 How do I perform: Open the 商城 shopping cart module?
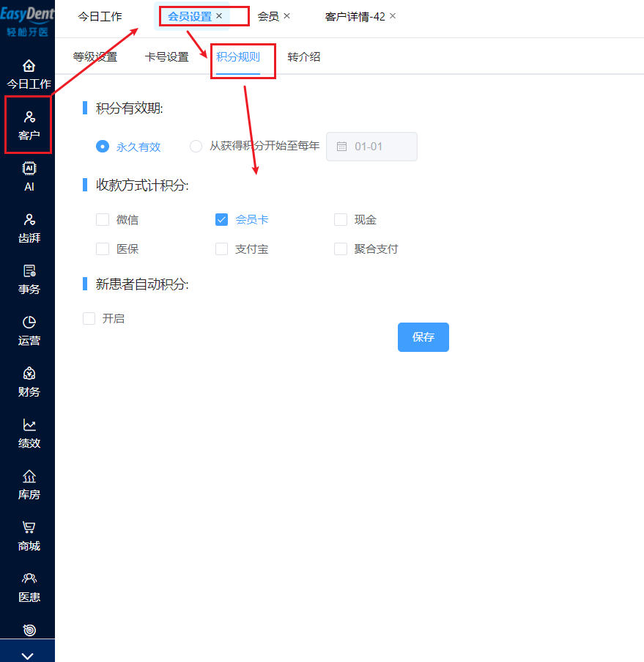(29, 536)
